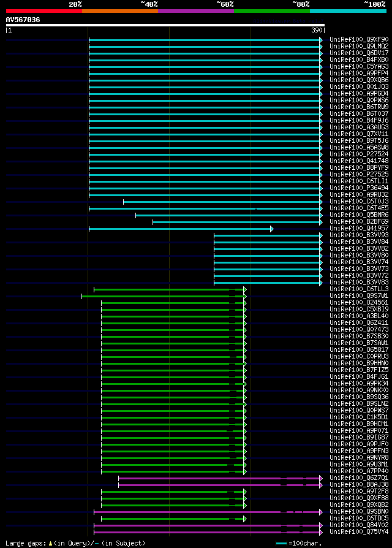Click the cyan alignment bar for UniRef100_C6T0J3
The width and height of the screenshot is (392, 548).
[x=223, y=202]
